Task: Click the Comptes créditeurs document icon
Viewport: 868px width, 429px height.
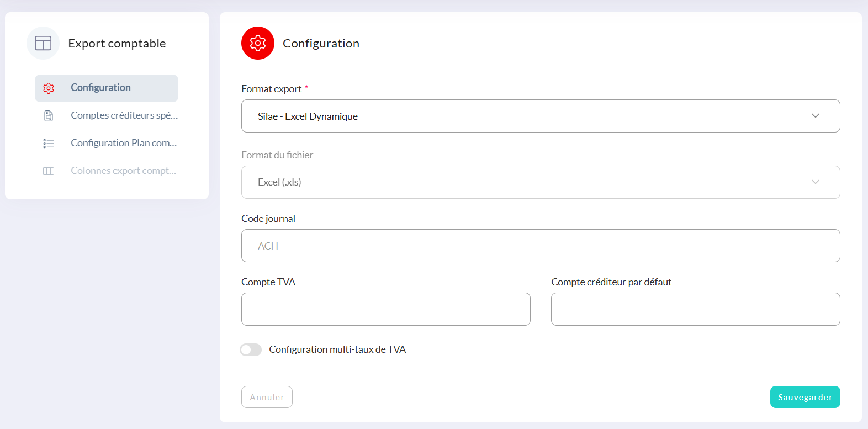Action: click(x=49, y=116)
